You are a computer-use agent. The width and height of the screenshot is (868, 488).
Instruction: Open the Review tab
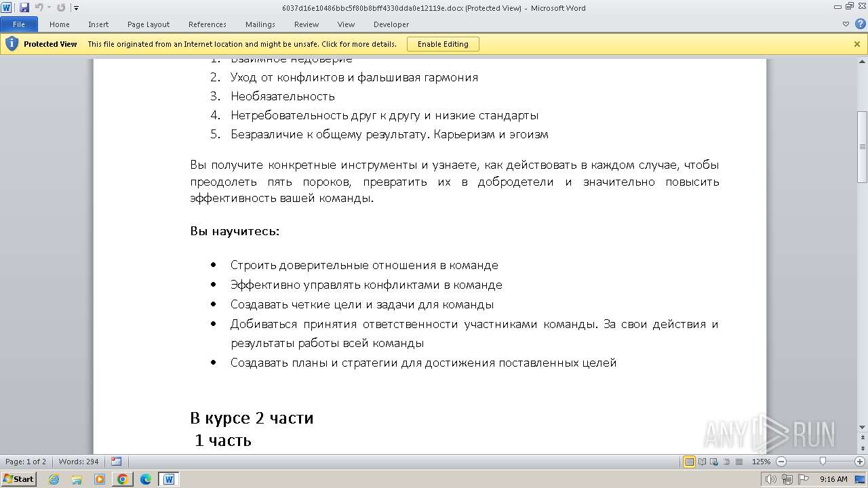307,24
